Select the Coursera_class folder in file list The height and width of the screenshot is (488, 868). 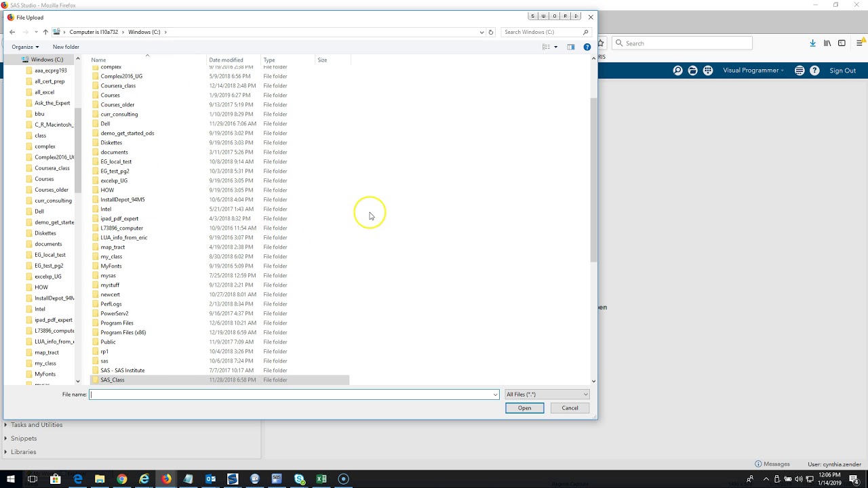point(220,86)
